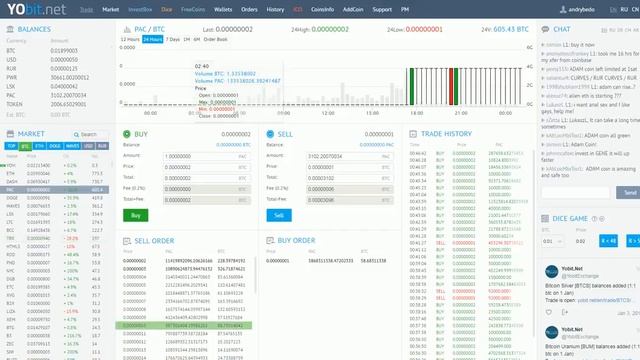The width and height of the screenshot is (640, 360).
Task: Open the CoinsInfo menu item
Action: point(322,9)
